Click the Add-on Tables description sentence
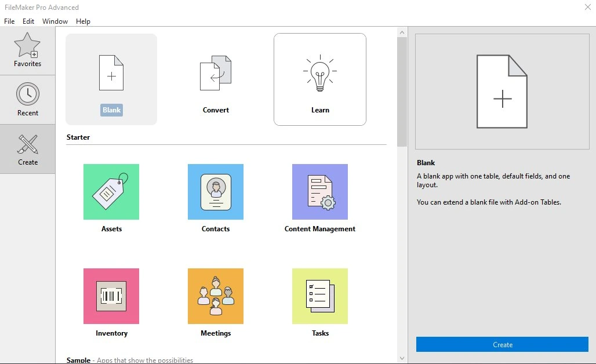Screen dimensions: 596x364 coord(489,202)
